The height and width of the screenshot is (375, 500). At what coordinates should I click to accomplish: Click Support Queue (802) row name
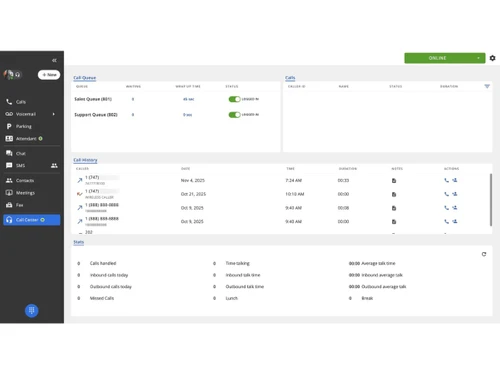tap(96, 115)
